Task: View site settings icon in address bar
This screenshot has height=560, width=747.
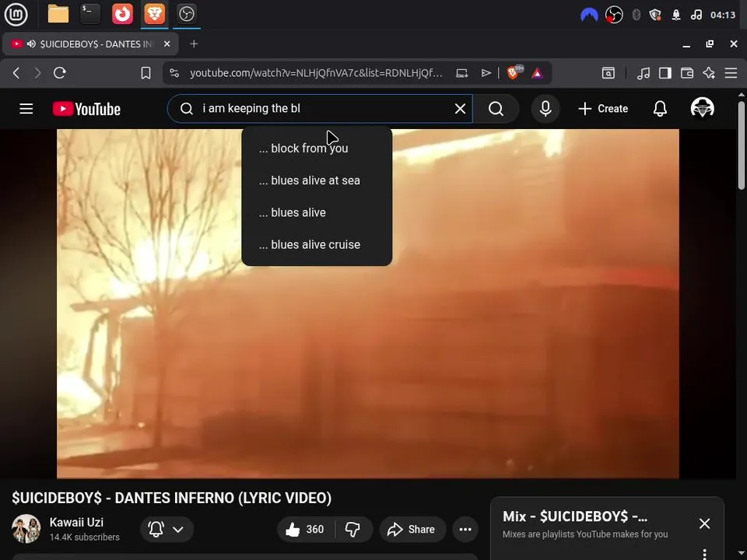Action: (174, 73)
